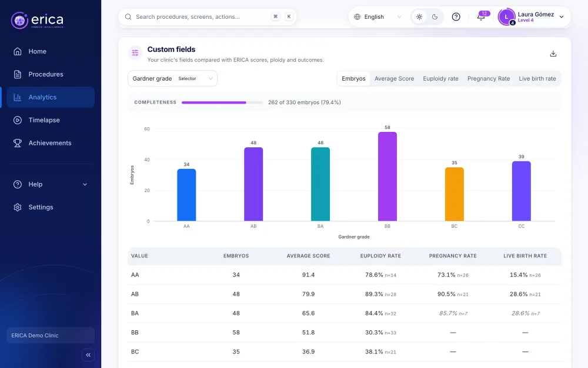The width and height of the screenshot is (588, 368).
Task: Click the 90.5% pregnancy rate cell
Action: click(x=453, y=294)
